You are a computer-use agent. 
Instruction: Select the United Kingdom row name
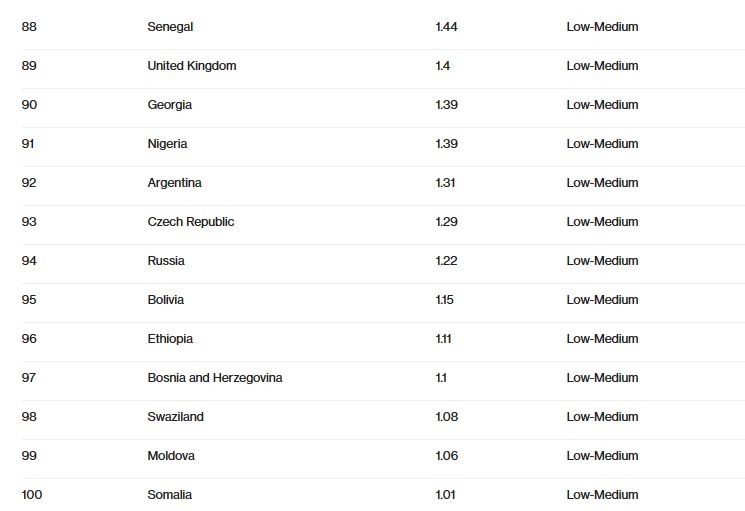(x=192, y=66)
